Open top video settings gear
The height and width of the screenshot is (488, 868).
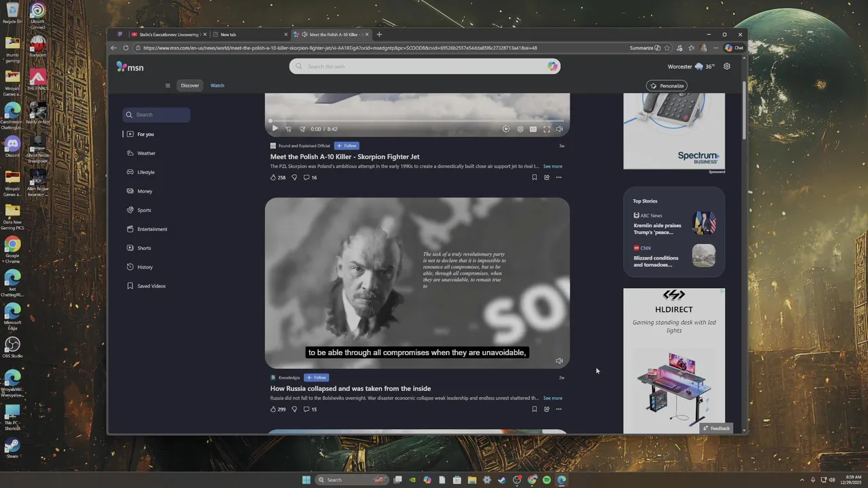click(520, 129)
